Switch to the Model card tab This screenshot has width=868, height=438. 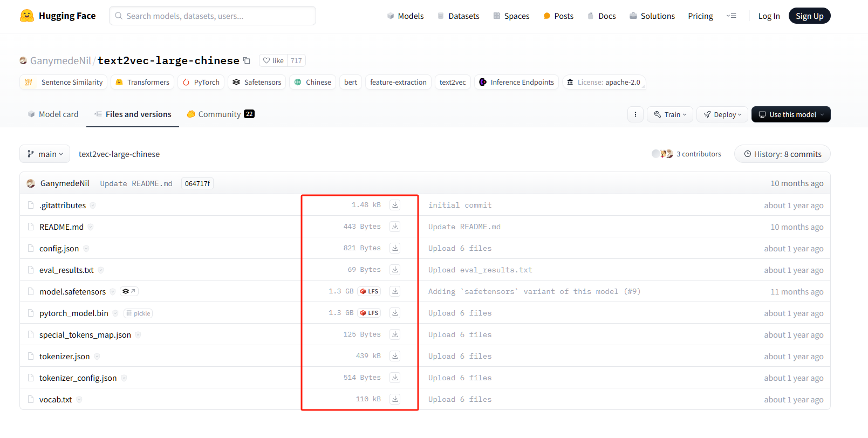53,114
